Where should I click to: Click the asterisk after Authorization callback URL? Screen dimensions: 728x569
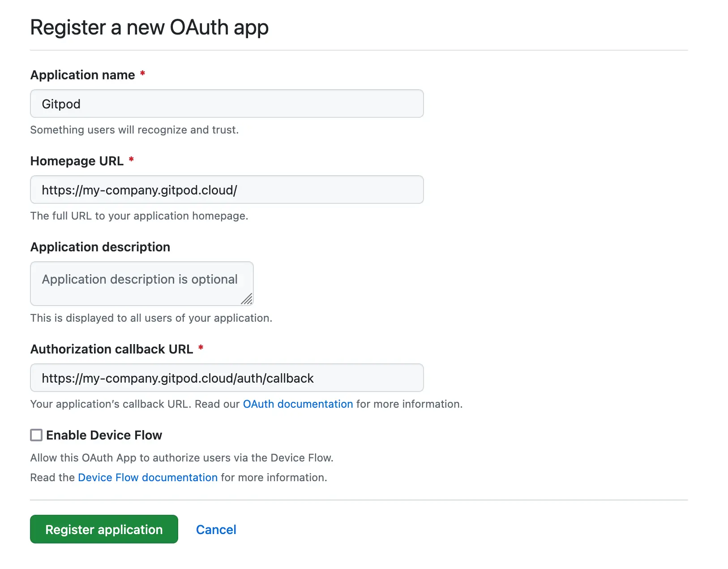[x=201, y=347]
